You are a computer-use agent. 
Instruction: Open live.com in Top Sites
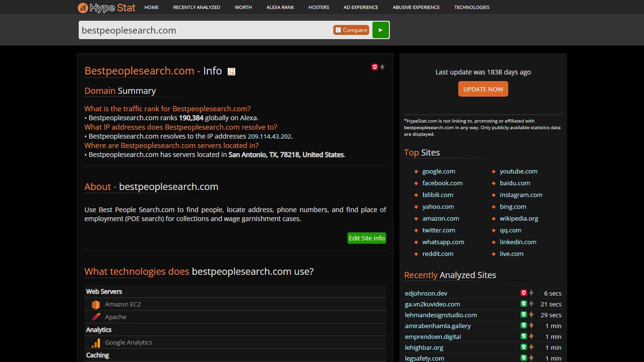pos(512,254)
